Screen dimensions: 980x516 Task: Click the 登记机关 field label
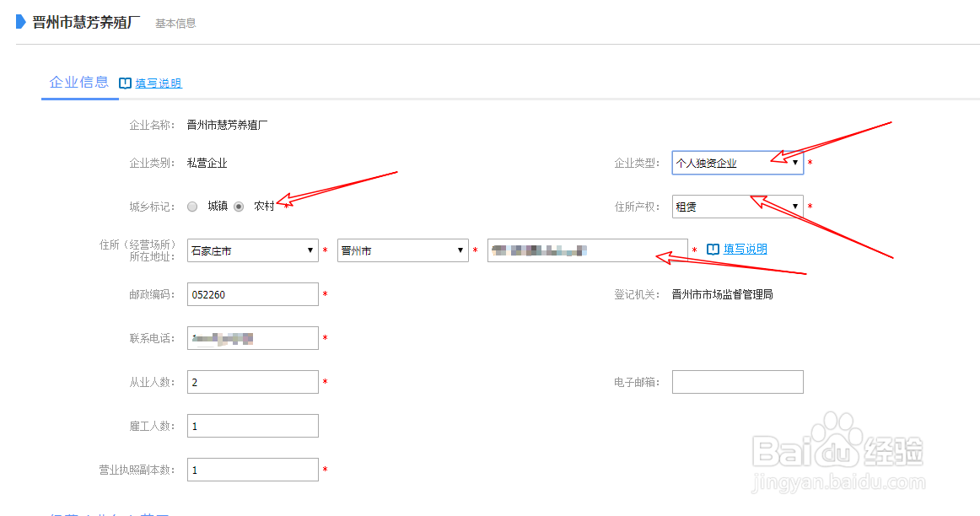pyautogui.click(x=637, y=294)
